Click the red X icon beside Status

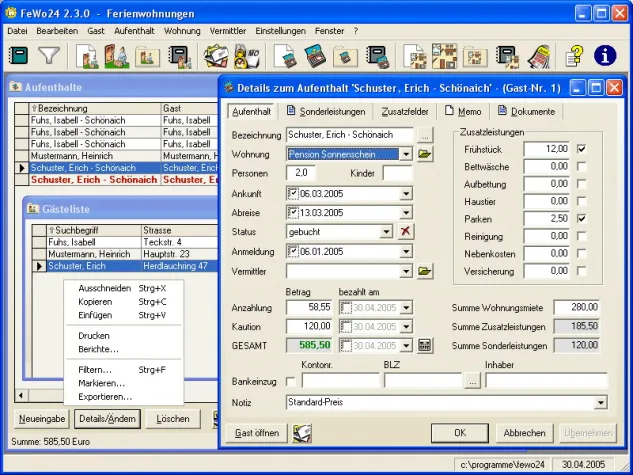pyautogui.click(x=406, y=231)
